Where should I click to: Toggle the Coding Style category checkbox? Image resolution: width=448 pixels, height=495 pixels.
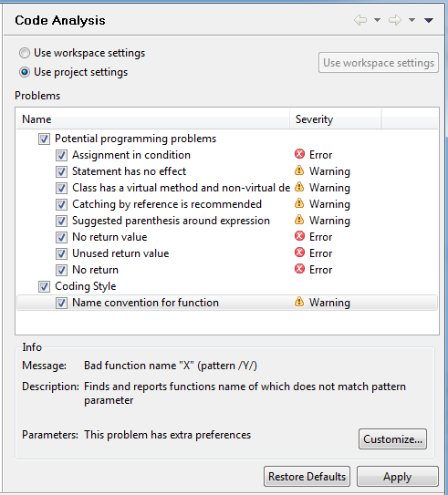(44, 286)
